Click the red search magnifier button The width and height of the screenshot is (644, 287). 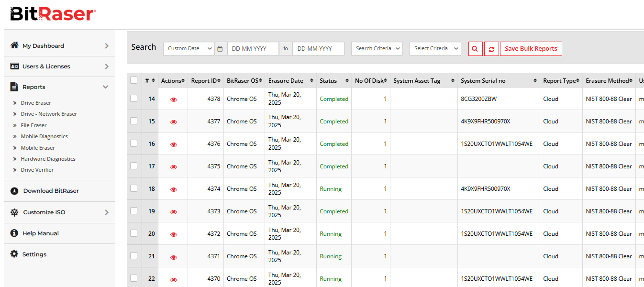pyautogui.click(x=475, y=49)
